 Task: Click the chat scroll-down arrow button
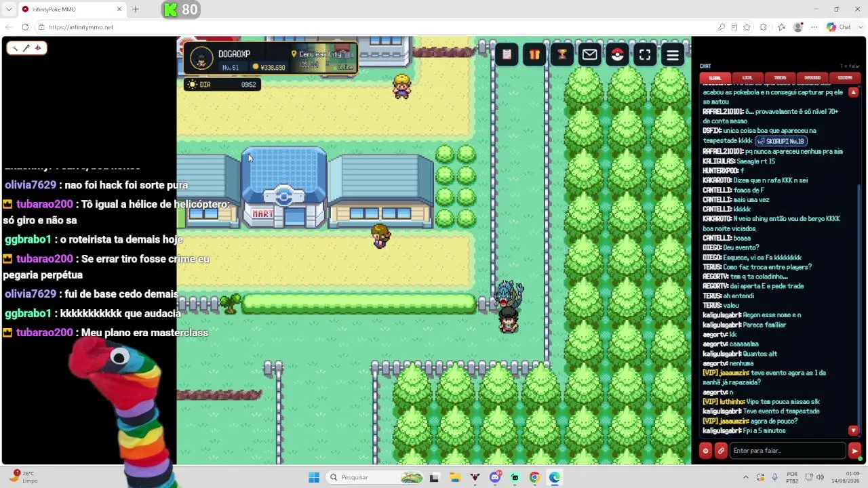(x=854, y=430)
